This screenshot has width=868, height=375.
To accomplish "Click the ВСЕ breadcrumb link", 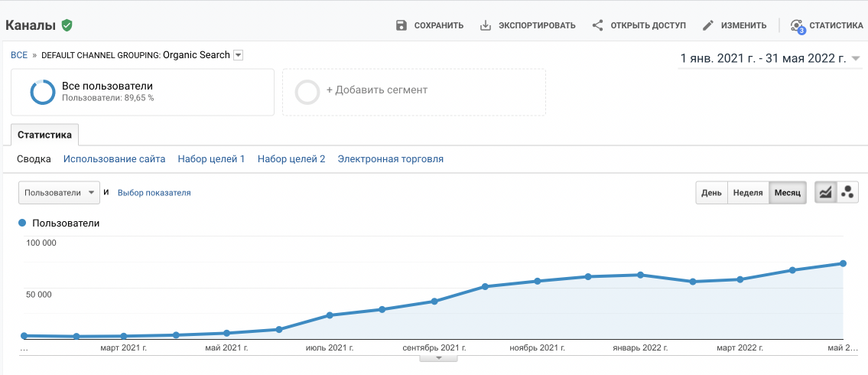I will 19,55.
